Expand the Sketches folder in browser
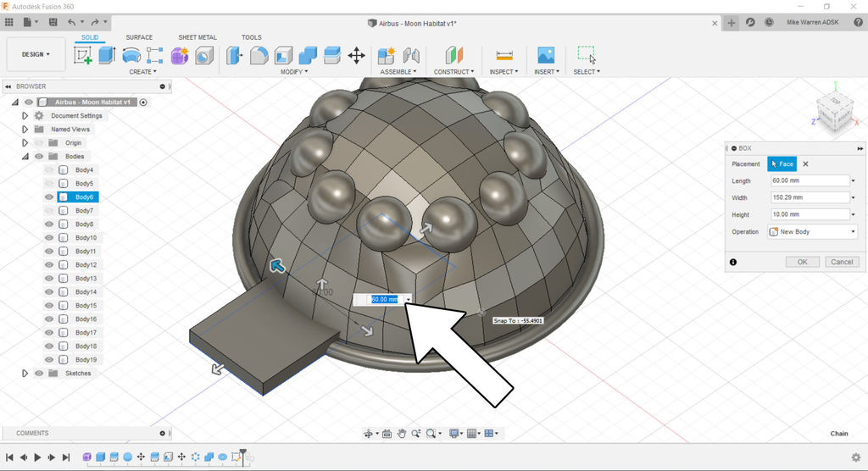The width and height of the screenshot is (868, 471). pos(25,374)
